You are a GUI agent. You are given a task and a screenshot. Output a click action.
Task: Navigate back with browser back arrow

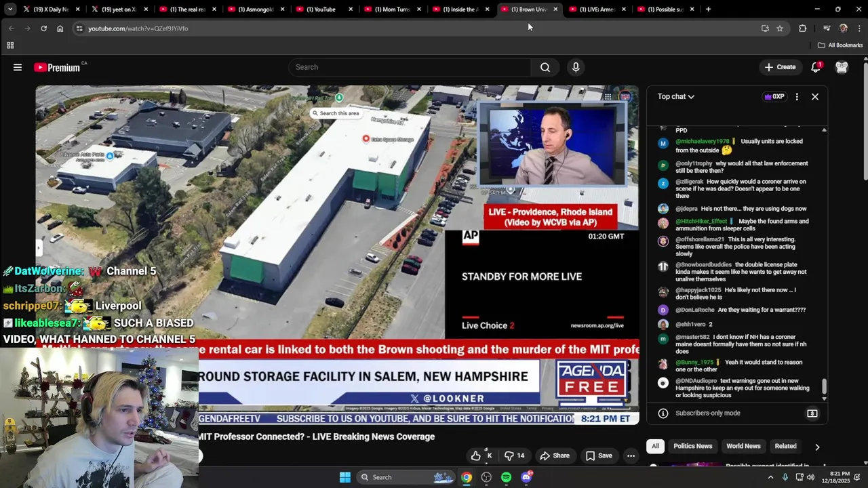[x=11, y=28]
